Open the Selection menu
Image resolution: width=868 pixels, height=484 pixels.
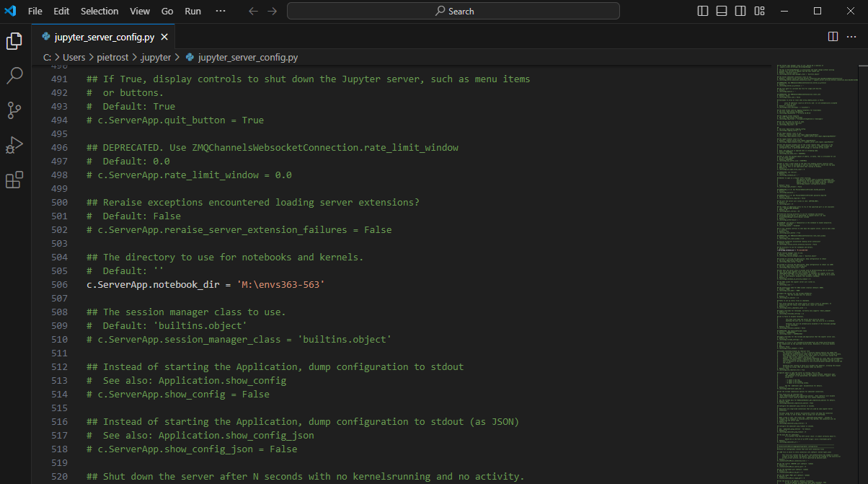click(x=99, y=11)
